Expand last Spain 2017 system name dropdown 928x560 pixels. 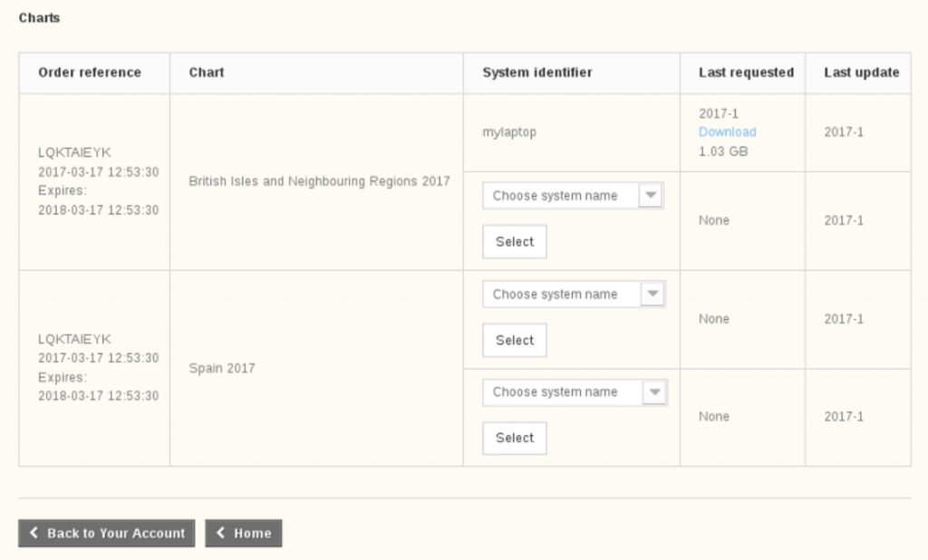pos(573,392)
